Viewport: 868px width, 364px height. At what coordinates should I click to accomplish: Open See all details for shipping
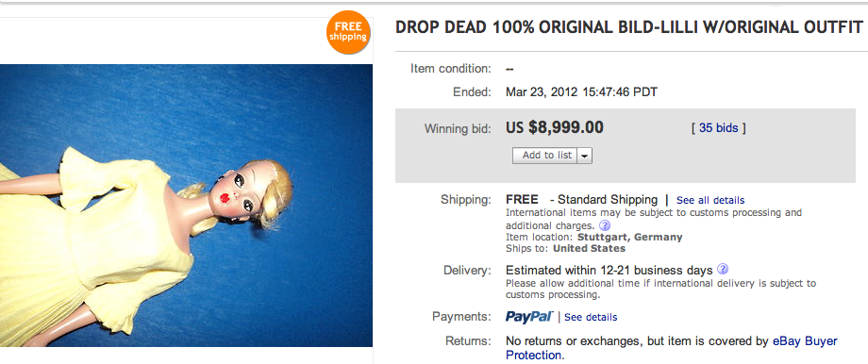point(710,200)
